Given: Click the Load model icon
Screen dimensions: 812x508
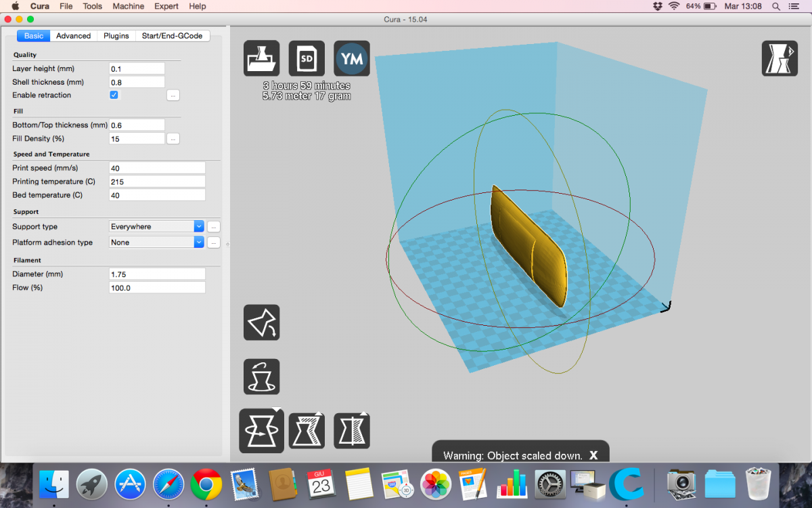Looking at the screenshot, I should pyautogui.click(x=261, y=59).
